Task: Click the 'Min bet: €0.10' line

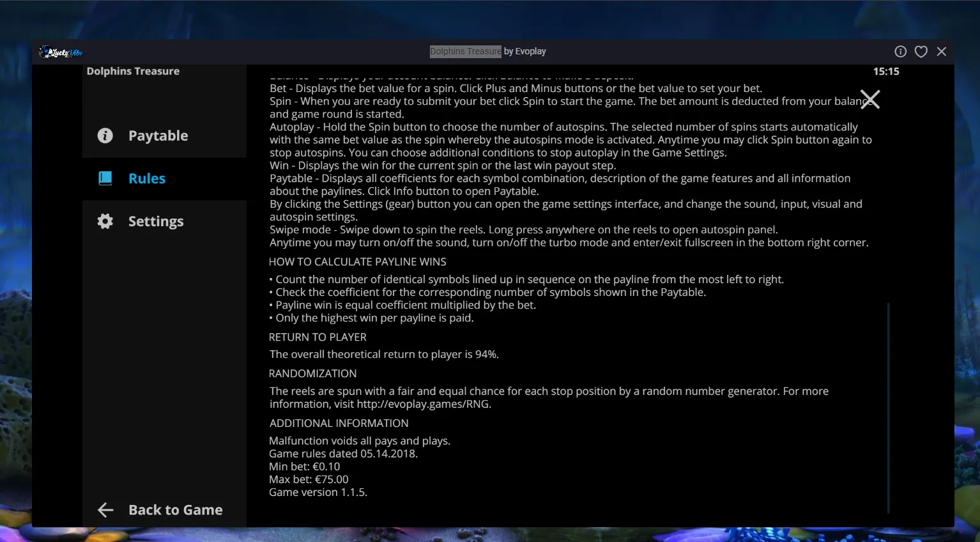Action: tap(305, 467)
